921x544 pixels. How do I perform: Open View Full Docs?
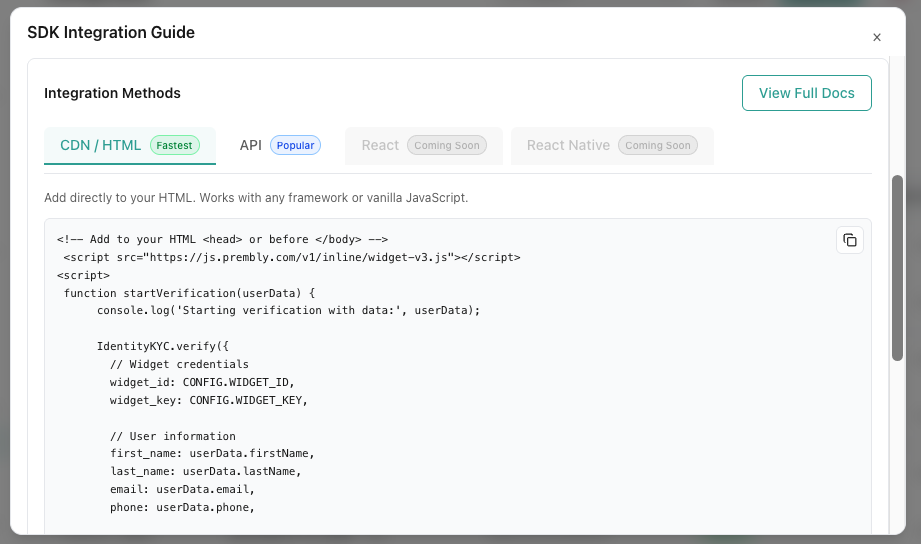click(806, 93)
